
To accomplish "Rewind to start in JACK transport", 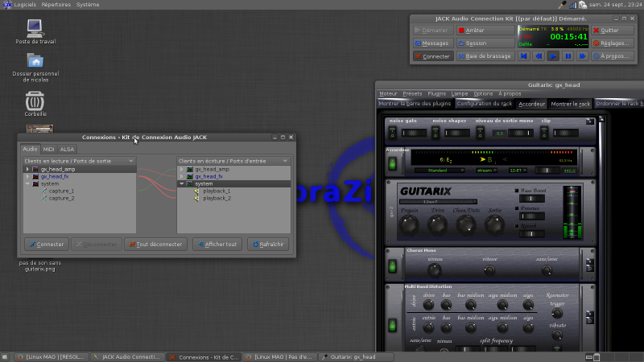I will pyautogui.click(x=524, y=56).
